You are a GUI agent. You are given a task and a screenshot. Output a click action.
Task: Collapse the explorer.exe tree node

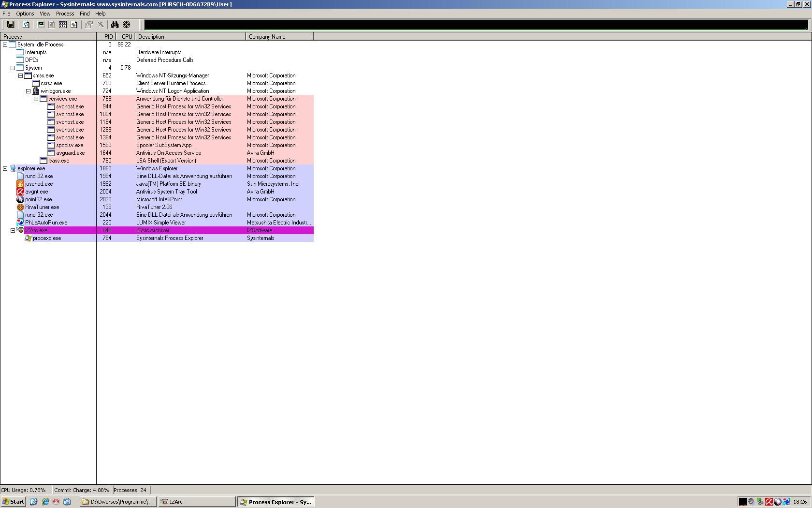pos(5,168)
